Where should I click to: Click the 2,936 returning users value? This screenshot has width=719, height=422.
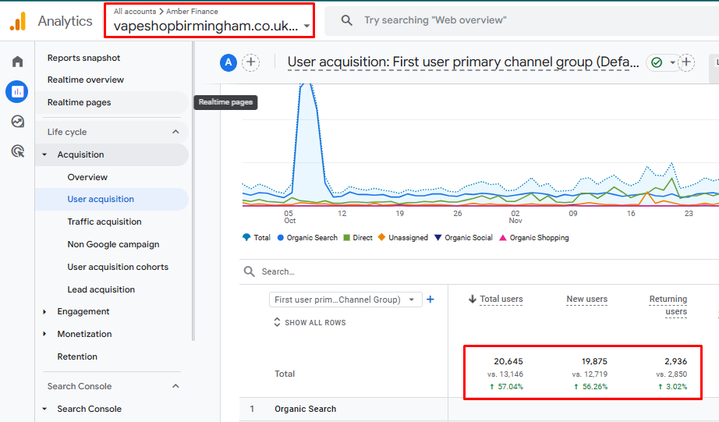(x=676, y=361)
